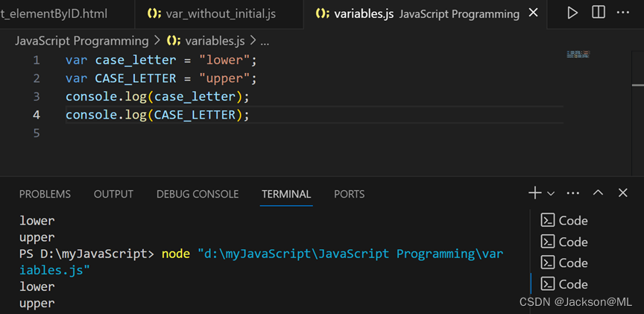Close the terminal panel with X

(623, 193)
